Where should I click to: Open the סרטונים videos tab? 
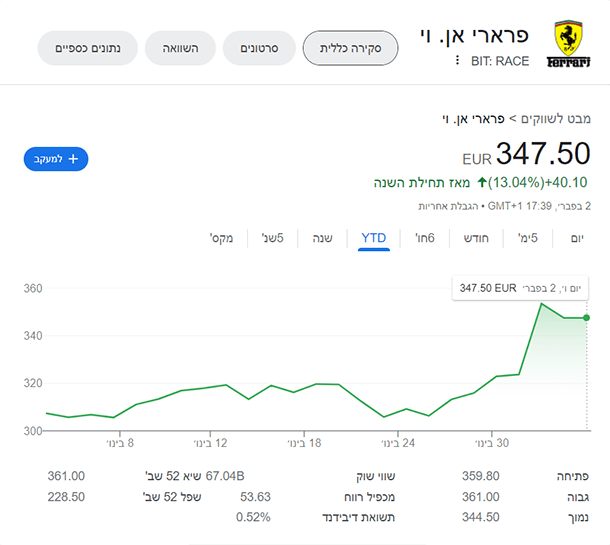tap(259, 48)
